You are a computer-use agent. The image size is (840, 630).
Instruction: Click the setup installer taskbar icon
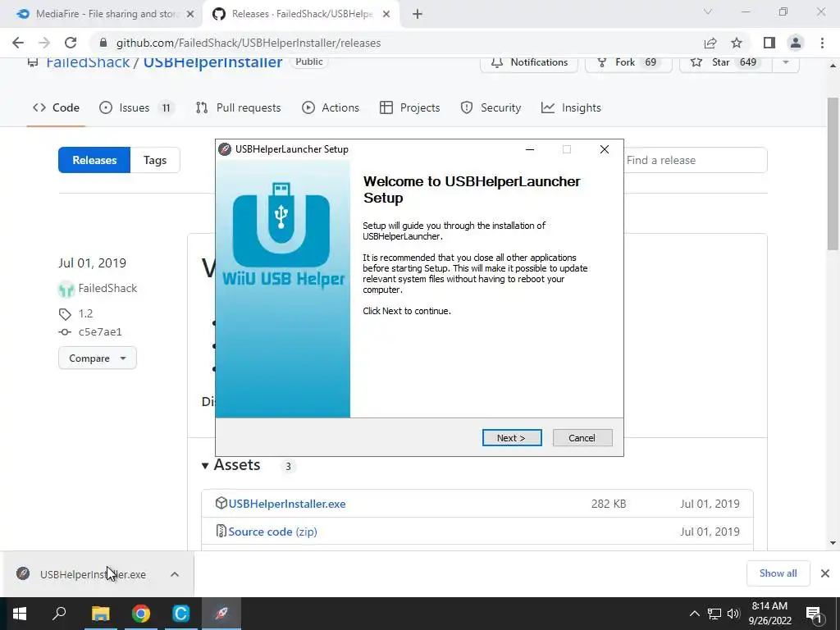tap(221, 614)
